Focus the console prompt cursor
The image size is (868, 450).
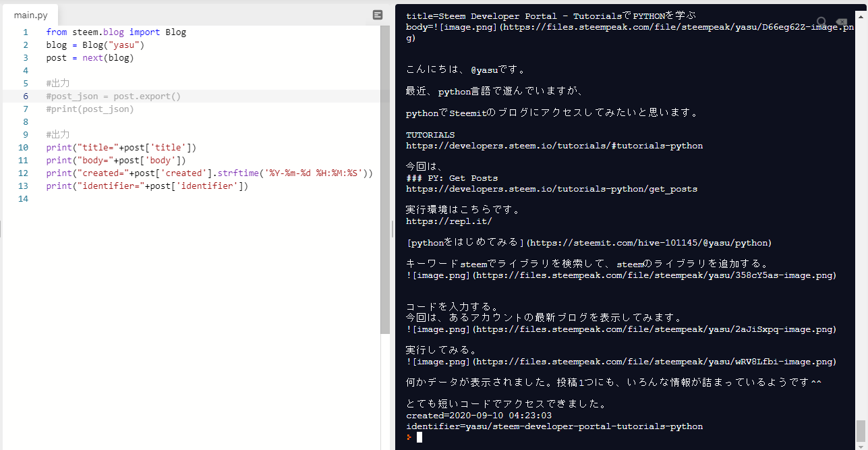pos(419,437)
